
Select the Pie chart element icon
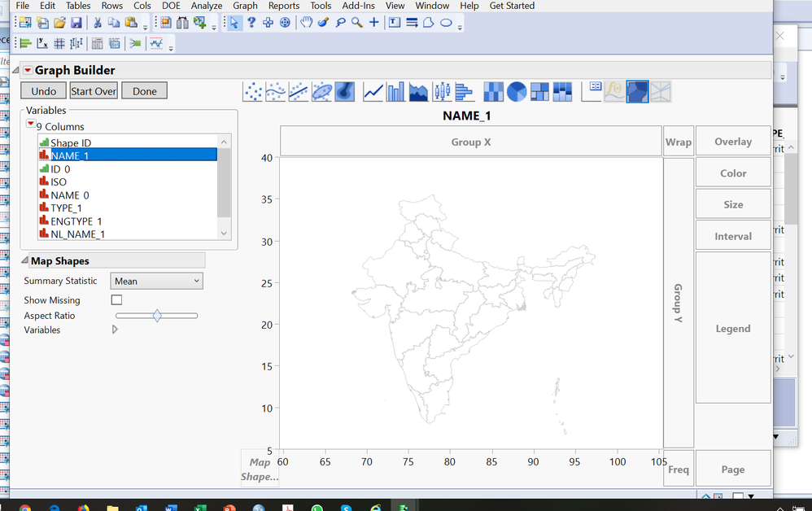517,92
